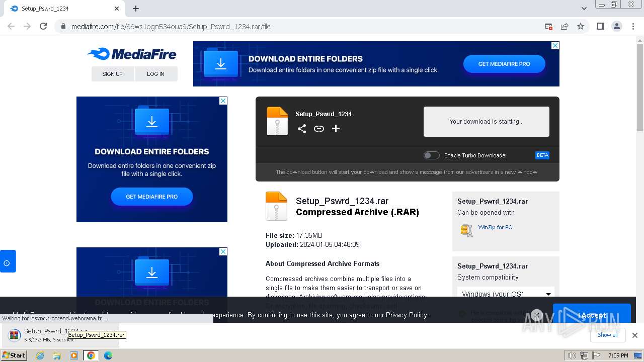Click GET MEDIAFIRE PRO in left ad

[152, 197]
